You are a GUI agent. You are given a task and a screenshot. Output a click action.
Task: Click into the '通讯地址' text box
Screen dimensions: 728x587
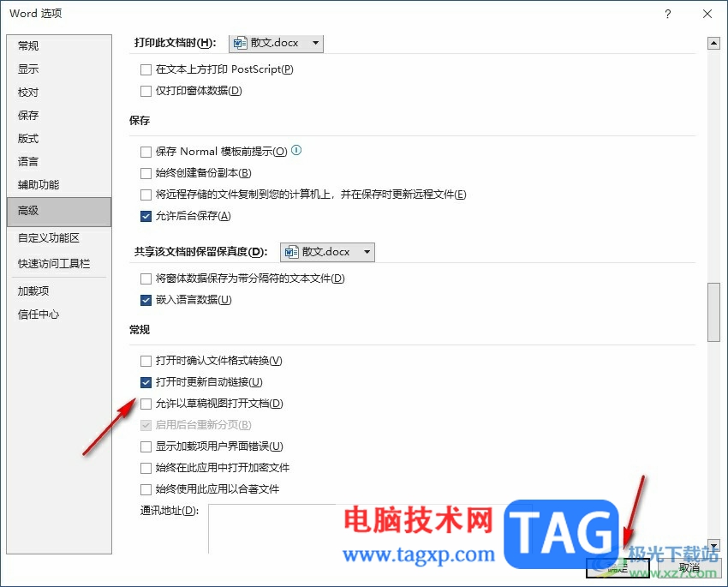click(369, 529)
